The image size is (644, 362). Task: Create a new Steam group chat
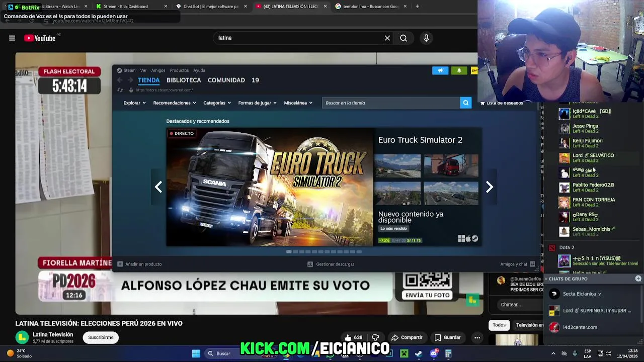point(638,279)
